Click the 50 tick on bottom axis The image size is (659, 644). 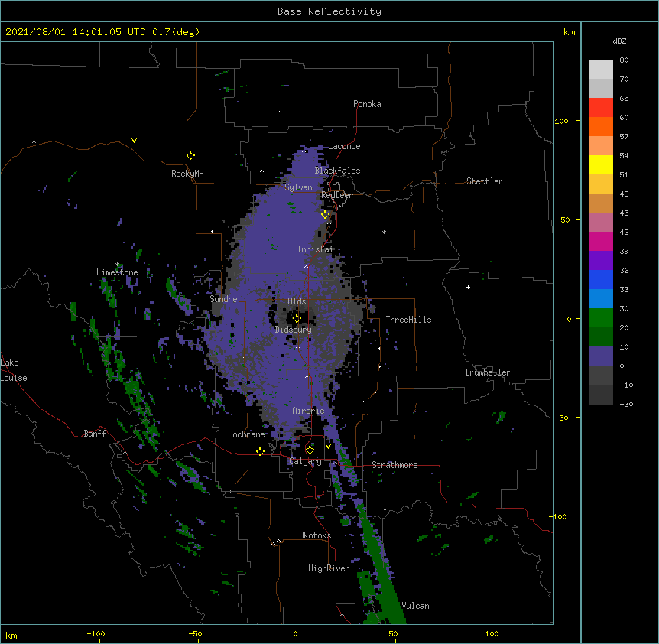[393, 633]
